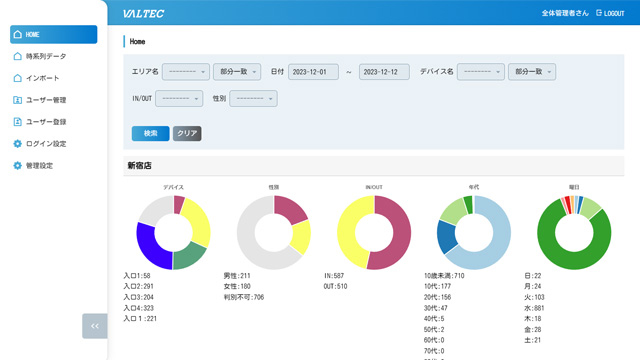Click the 10歳未満:710 legend text
The width and height of the screenshot is (640, 360).
click(x=444, y=276)
